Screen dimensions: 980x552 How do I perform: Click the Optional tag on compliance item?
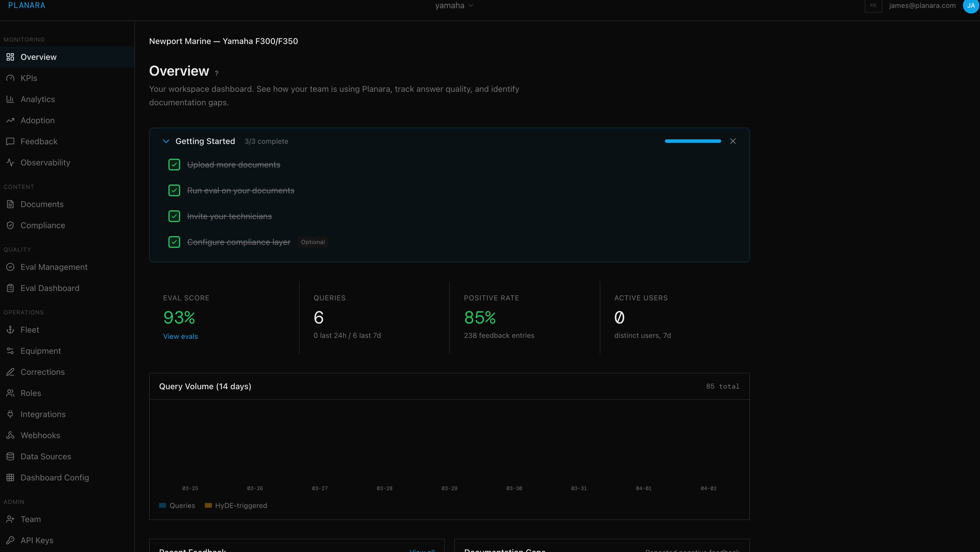click(x=313, y=242)
